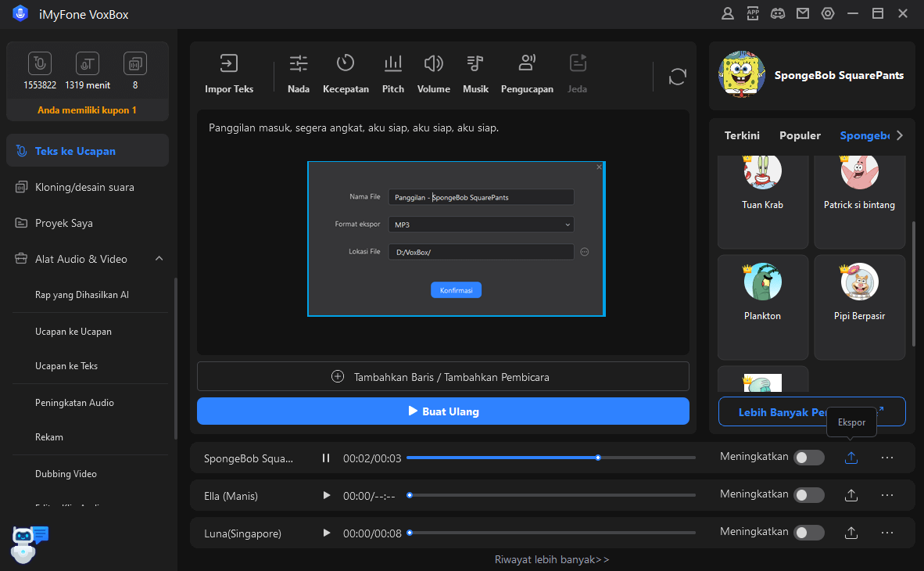Open Teks ke Ucapan in sidebar
This screenshot has width=924, height=571.
click(88, 150)
